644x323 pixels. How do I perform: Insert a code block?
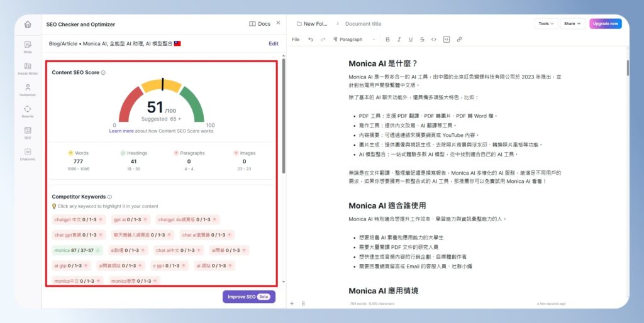[447, 40]
